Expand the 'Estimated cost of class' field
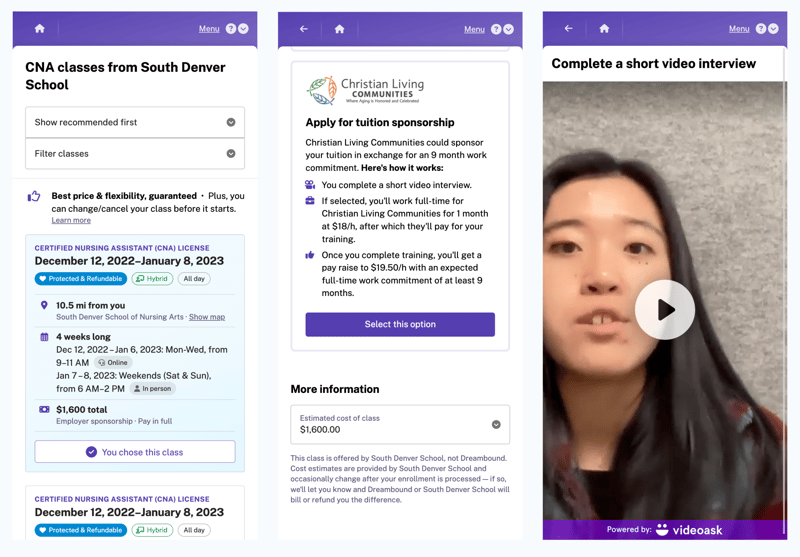Viewport: 800px width, 557px height. pos(400,424)
